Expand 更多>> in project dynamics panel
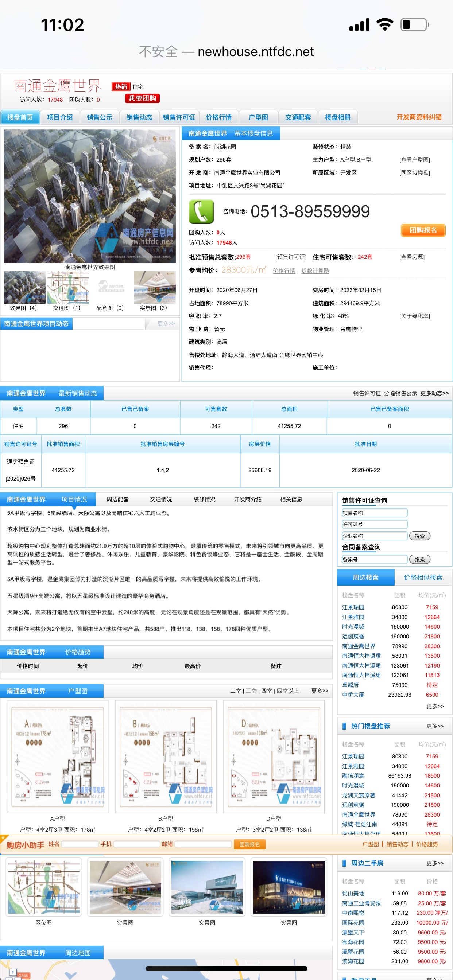Image resolution: width=453 pixels, height=980 pixels. (166, 323)
